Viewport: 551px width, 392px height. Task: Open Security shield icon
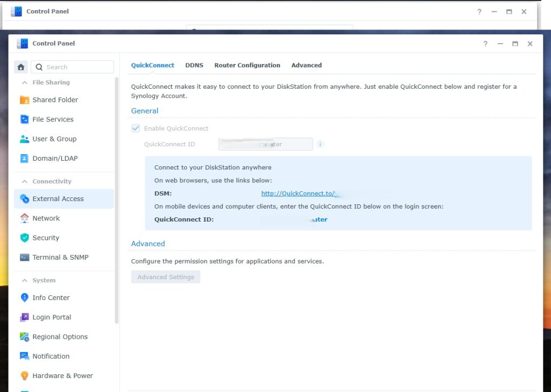click(x=24, y=238)
